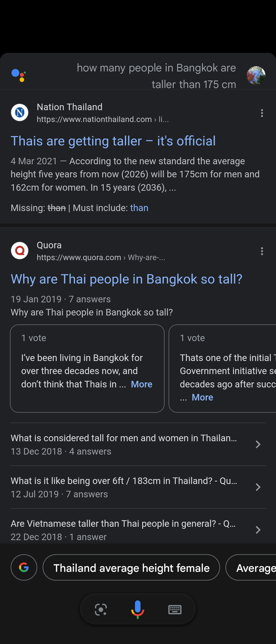276x644 pixels.
Task: Tap the Google G search icon
Action: 24,567
